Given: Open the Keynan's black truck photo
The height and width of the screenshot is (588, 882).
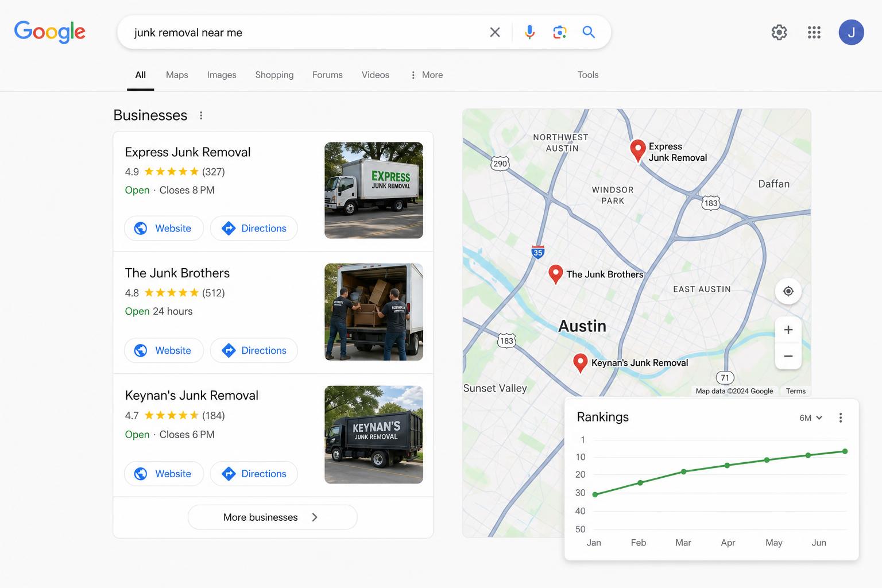Looking at the screenshot, I should pyautogui.click(x=374, y=435).
